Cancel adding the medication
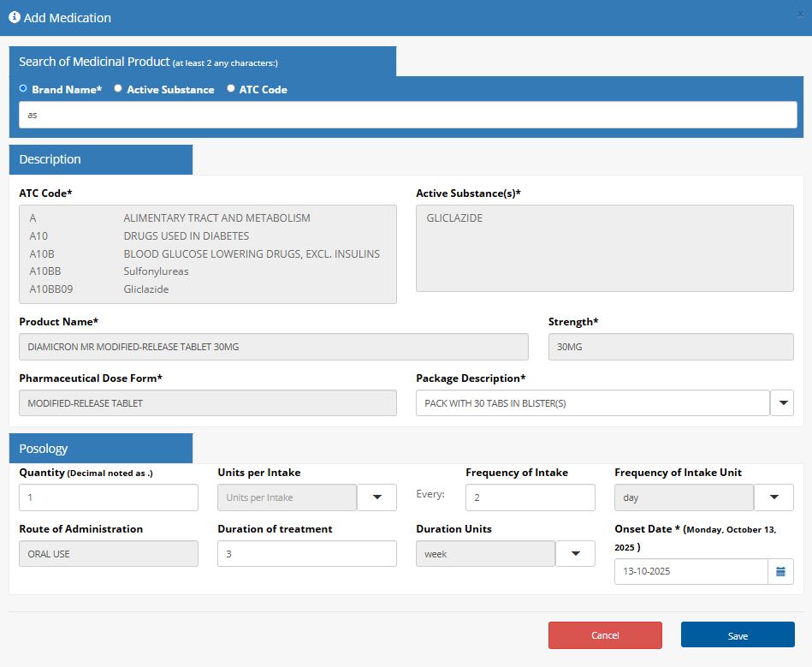This screenshot has height=667, width=812. point(605,635)
